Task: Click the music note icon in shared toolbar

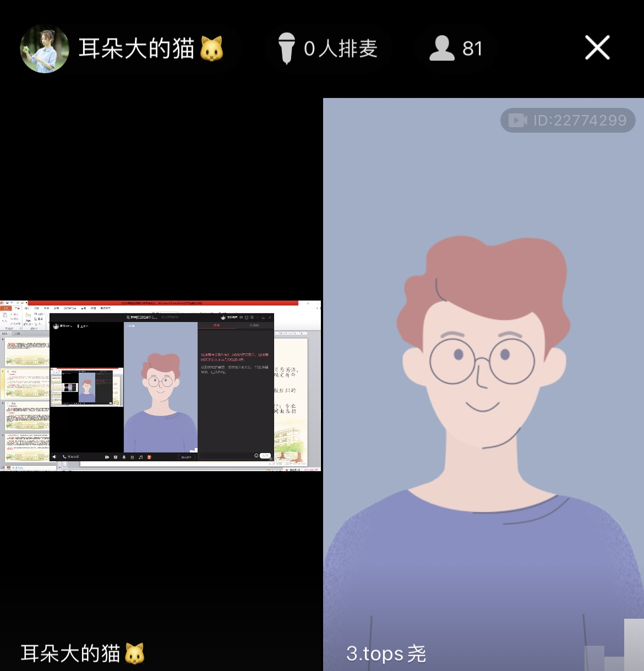Action: click(x=141, y=457)
